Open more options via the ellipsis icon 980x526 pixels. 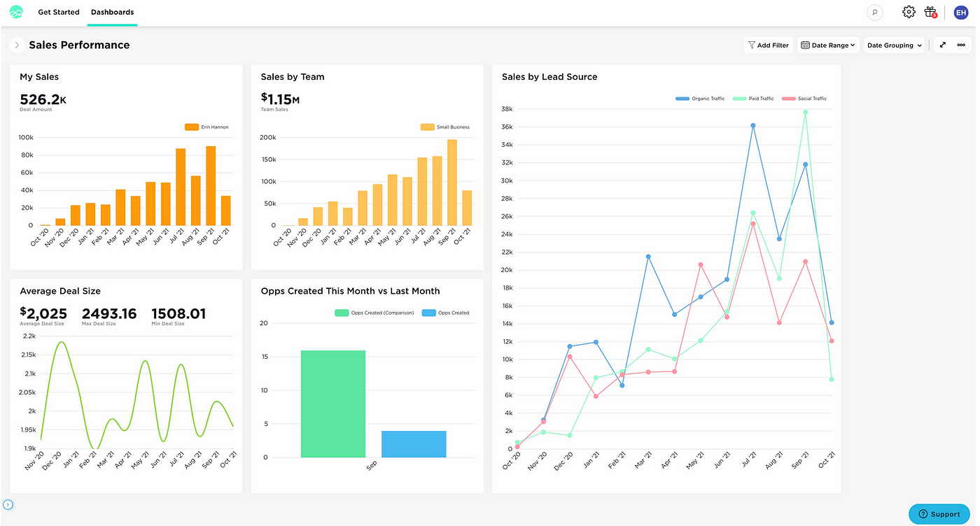pyautogui.click(x=962, y=44)
